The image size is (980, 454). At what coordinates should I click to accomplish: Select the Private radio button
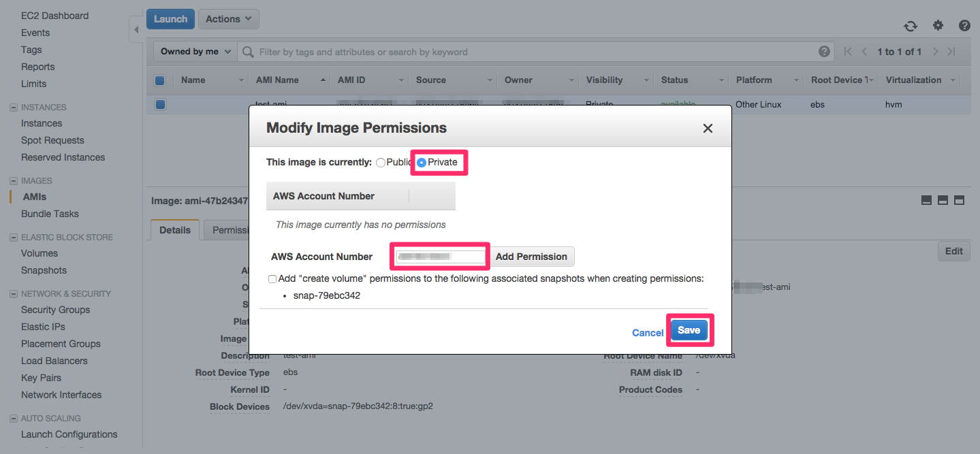coord(422,163)
